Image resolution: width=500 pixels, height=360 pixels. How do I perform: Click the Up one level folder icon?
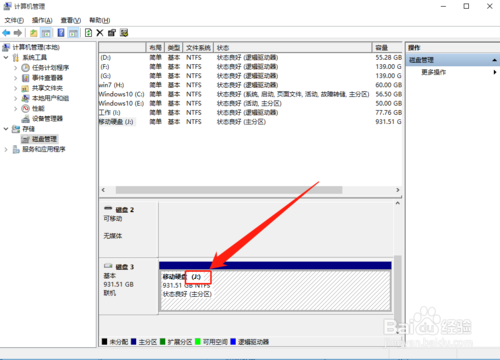coord(33,33)
